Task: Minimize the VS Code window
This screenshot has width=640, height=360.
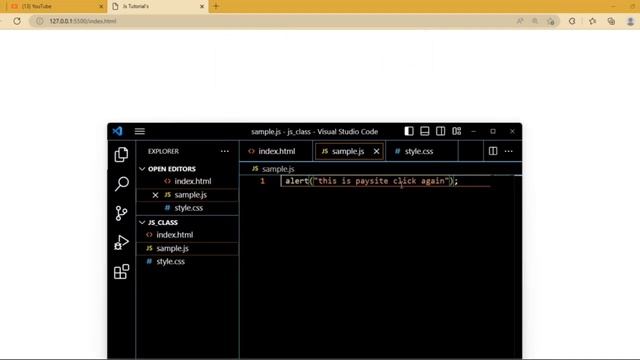Action: pos(473,131)
